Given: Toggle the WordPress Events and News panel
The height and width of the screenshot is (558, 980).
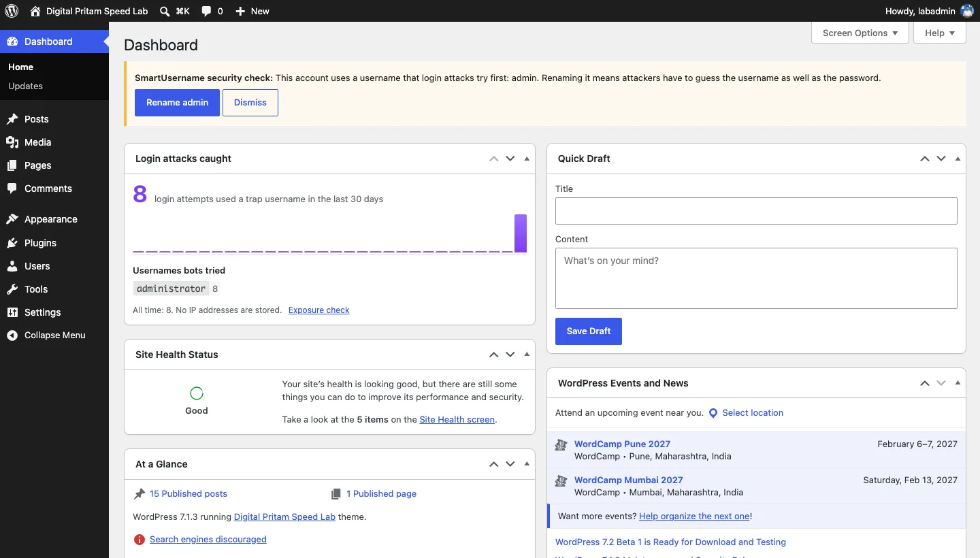Looking at the screenshot, I should (958, 383).
